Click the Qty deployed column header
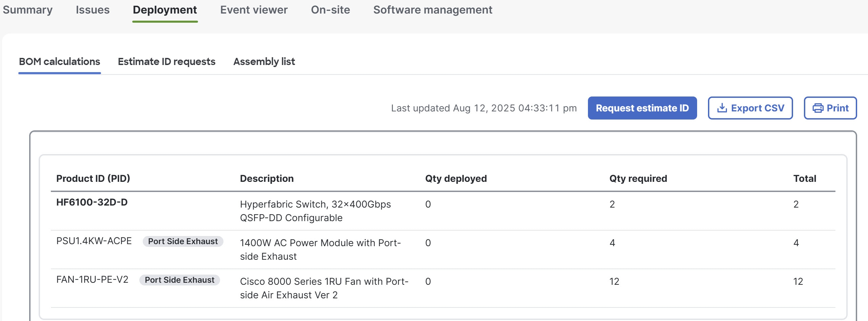The image size is (868, 321). tap(456, 178)
